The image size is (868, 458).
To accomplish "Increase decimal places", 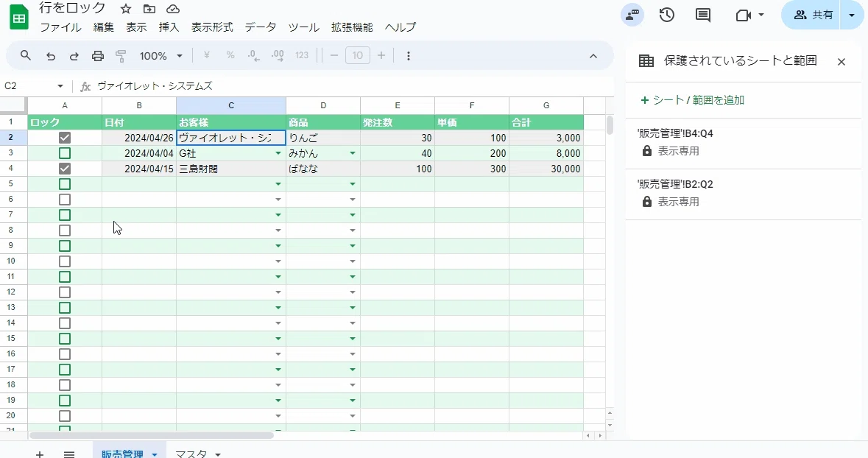I will pos(278,55).
